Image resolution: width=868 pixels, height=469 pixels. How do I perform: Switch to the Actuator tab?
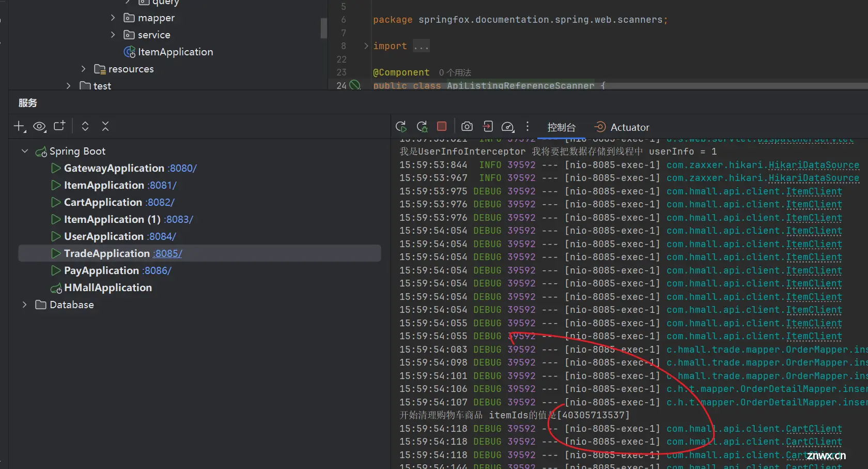coord(622,127)
